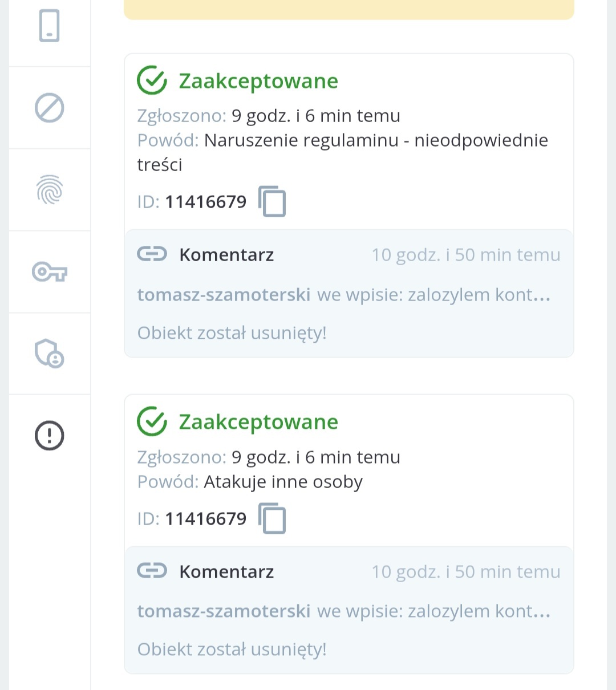The height and width of the screenshot is (690, 616).
Task: Copy ID in the "Atakuje inne osoby" report
Action: (x=272, y=518)
